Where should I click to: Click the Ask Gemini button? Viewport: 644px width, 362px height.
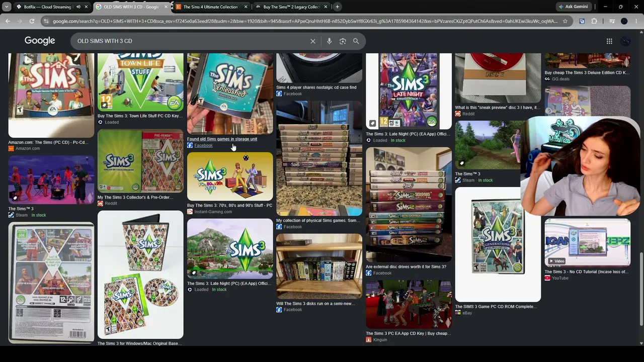pos(573,7)
